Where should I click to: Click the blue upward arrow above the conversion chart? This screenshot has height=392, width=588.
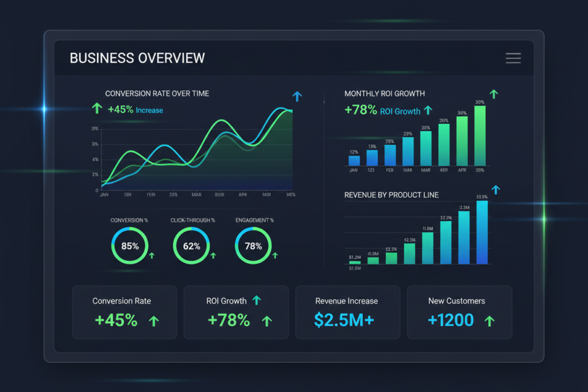coord(297,96)
